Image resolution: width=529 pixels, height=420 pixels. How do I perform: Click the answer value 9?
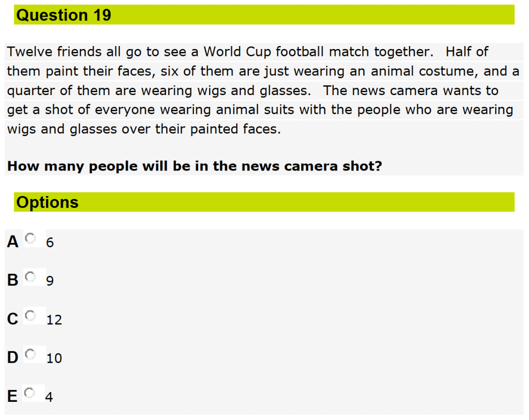click(50, 281)
